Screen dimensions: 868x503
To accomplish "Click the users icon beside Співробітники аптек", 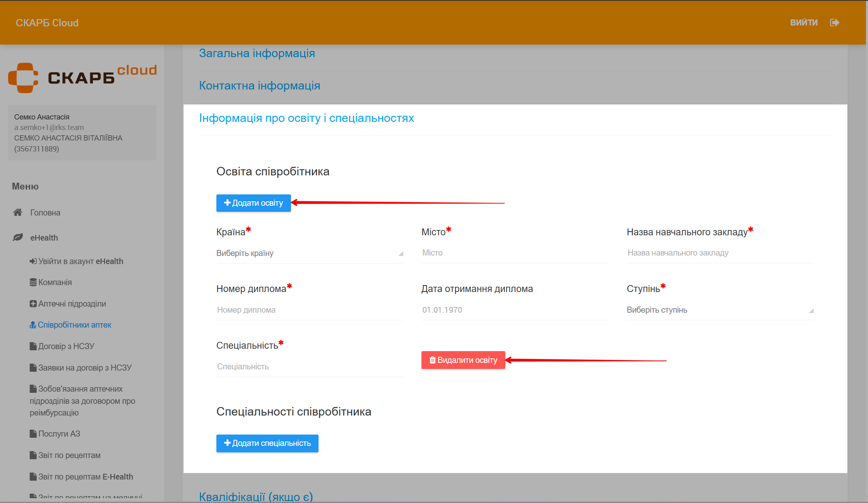I will coord(33,325).
